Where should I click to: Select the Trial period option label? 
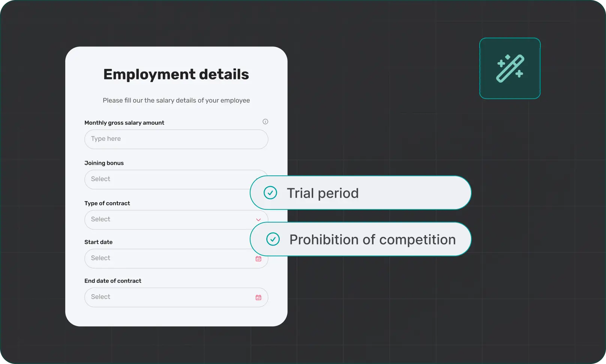coord(322,193)
